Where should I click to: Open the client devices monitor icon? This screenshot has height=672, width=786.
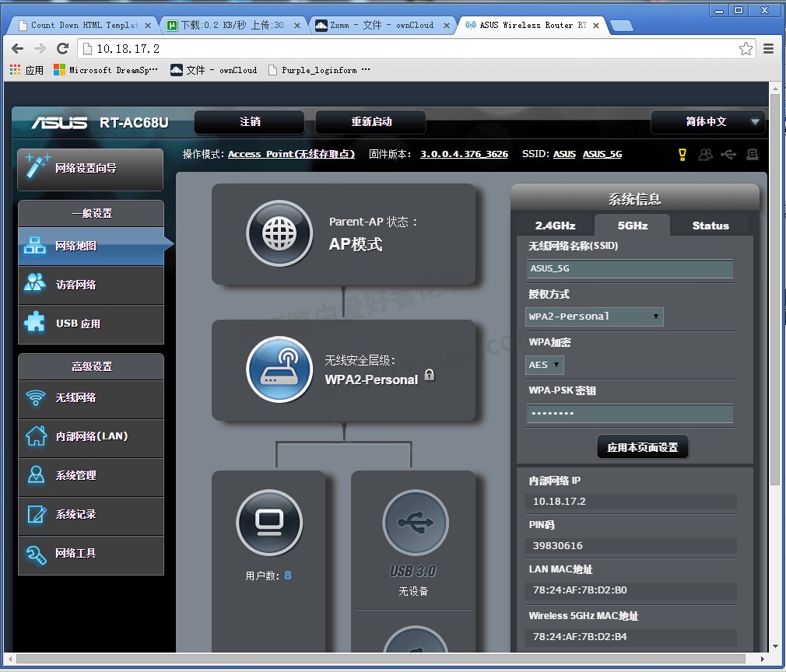269,523
